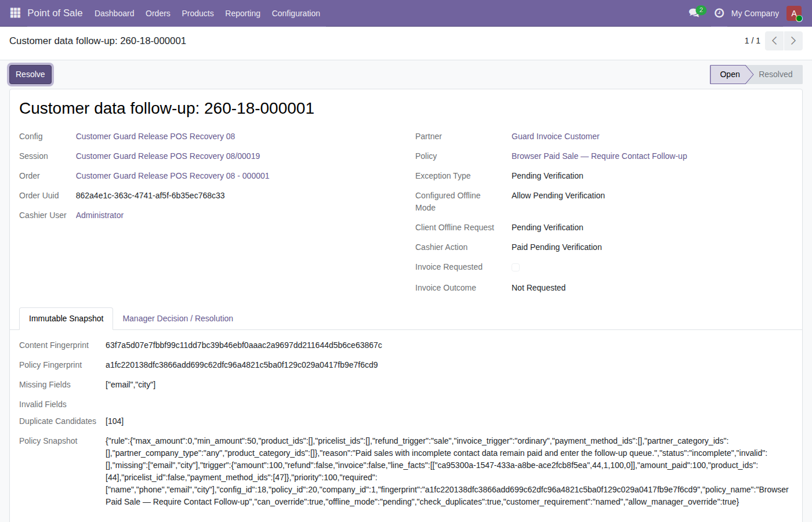Click the Invoice Outcome value Not Requested

coord(538,288)
